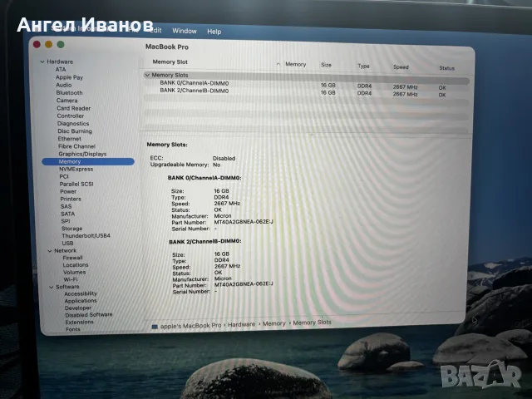Select Parallel SCSI in the sidebar
The height and width of the screenshot is (399, 532).
coord(76,184)
